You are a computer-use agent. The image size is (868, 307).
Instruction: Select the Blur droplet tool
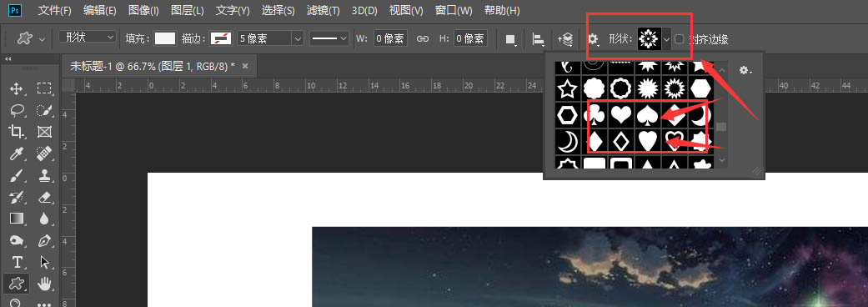coord(44,219)
